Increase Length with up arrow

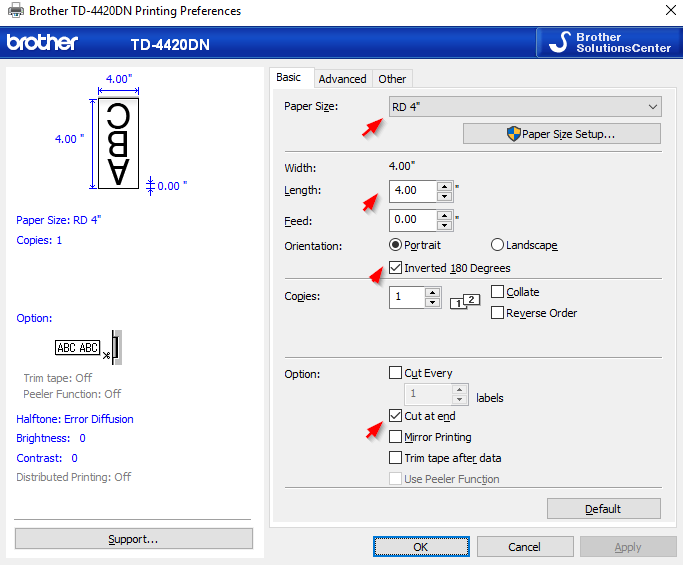[x=444, y=186]
